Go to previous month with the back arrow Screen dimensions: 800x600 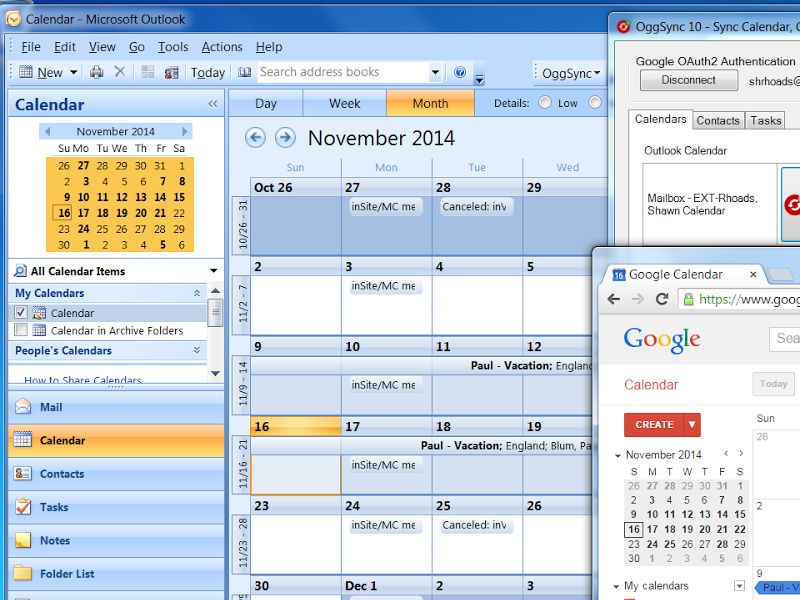[x=256, y=138]
